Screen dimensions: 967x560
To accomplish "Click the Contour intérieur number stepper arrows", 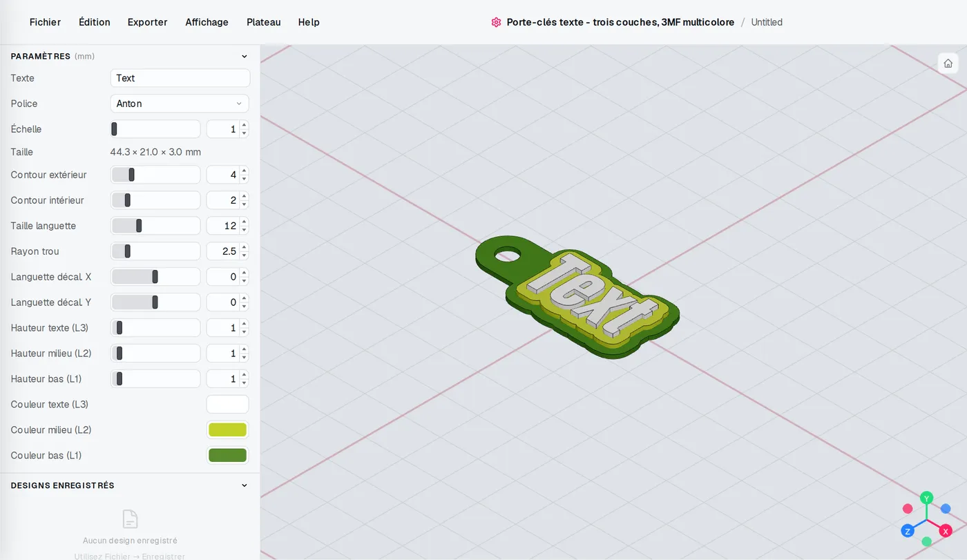I will click(x=244, y=200).
